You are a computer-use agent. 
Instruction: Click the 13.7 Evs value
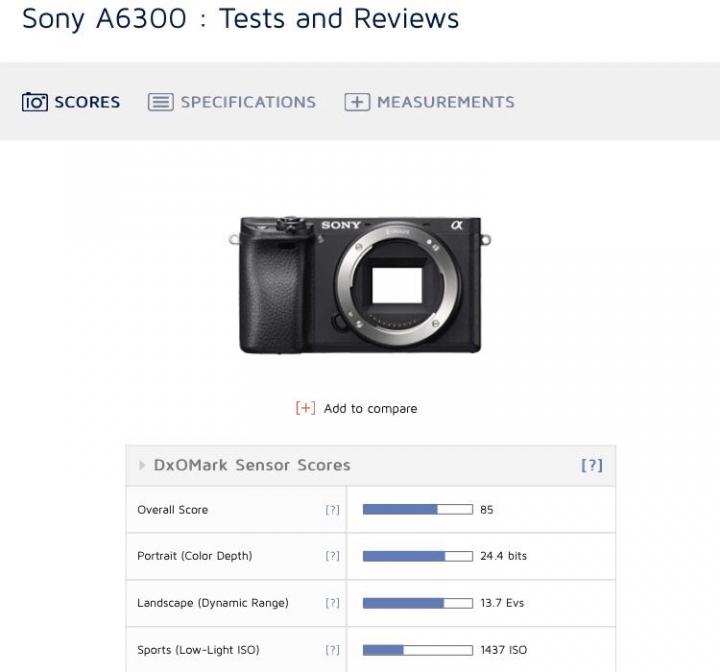point(502,603)
